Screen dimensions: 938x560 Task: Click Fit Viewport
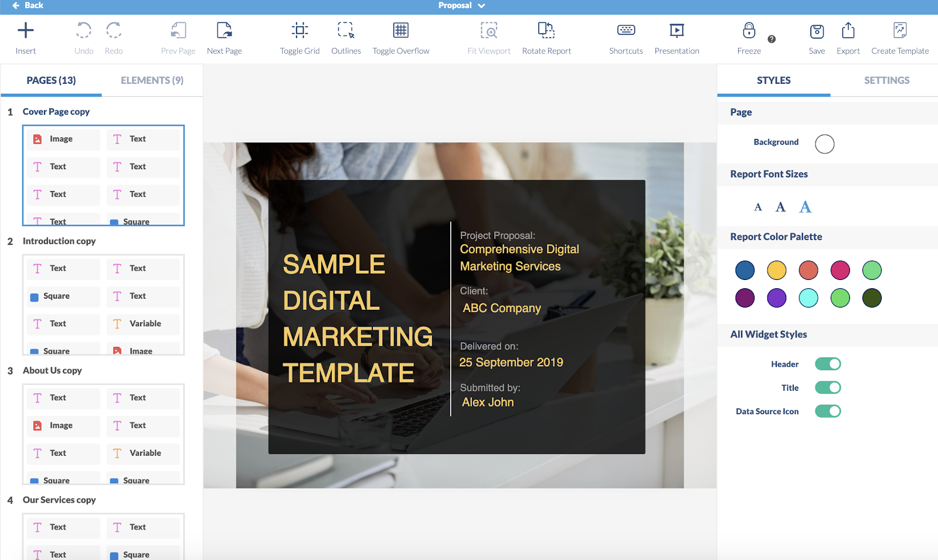489,39
